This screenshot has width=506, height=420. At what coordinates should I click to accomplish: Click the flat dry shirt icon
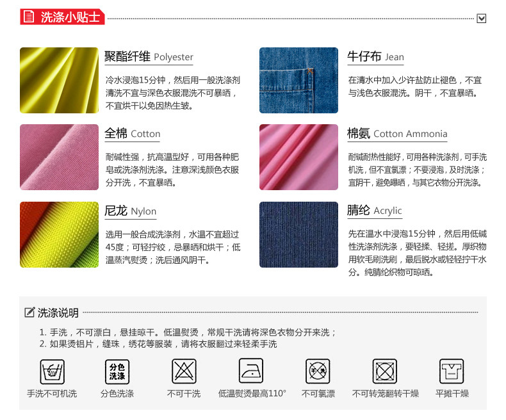coord(452,371)
